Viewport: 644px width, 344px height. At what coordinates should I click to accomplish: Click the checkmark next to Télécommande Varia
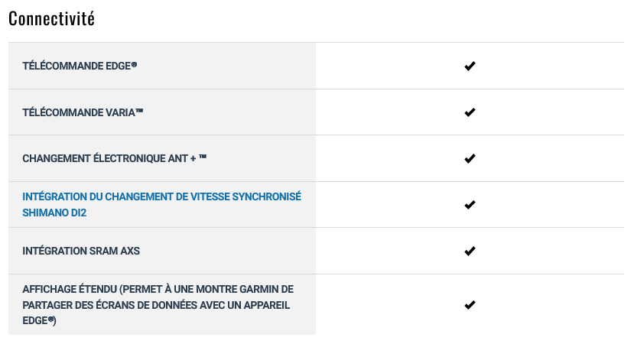[x=470, y=112]
